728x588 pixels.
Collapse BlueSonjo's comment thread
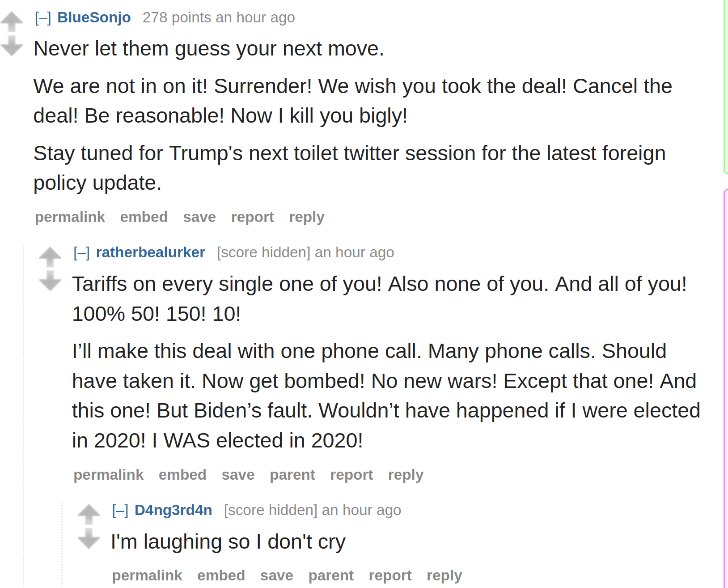pyautogui.click(x=43, y=18)
